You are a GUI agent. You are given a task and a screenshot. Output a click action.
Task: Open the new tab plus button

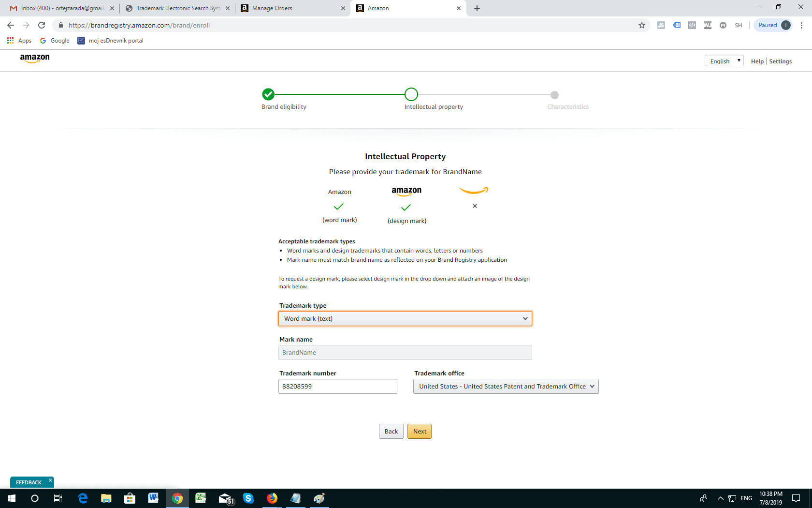477,8
